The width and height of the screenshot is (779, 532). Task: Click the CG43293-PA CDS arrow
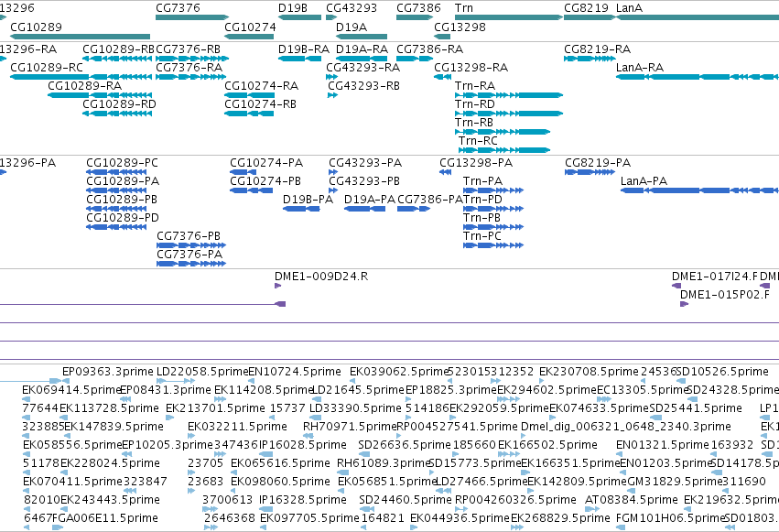[x=333, y=172]
